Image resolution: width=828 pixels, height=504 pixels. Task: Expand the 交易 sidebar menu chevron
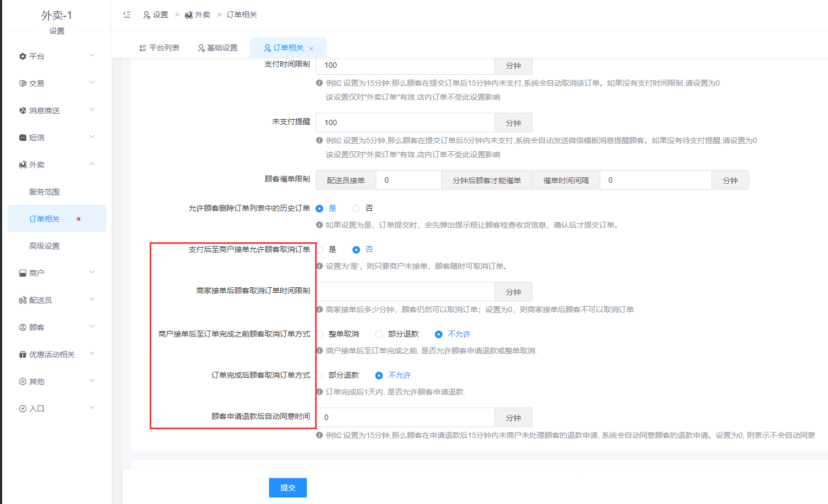(92, 82)
